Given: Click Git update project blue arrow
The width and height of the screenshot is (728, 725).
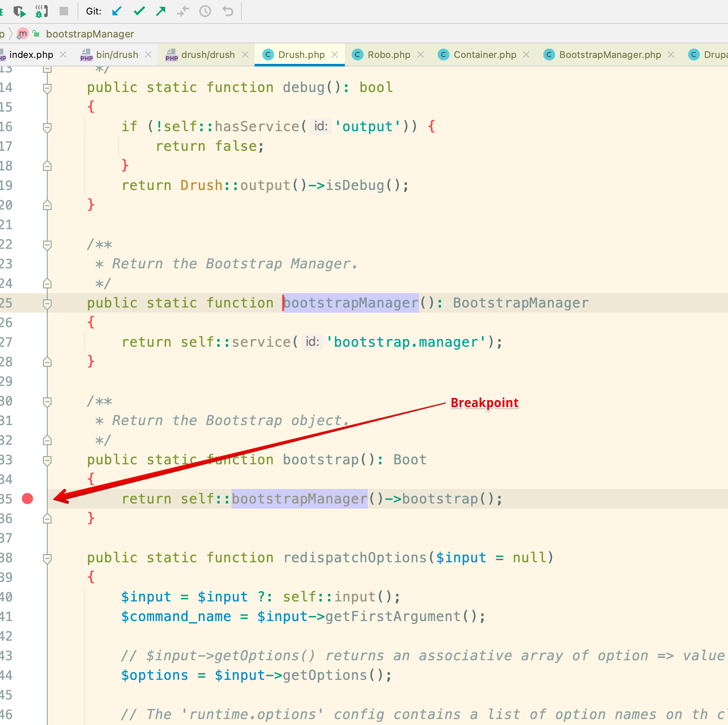Looking at the screenshot, I should [117, 11].
